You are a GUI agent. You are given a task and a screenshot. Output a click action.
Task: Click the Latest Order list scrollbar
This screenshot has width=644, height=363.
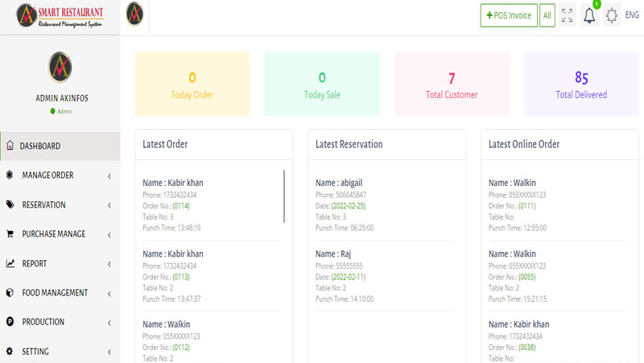[x=284, y=196]
